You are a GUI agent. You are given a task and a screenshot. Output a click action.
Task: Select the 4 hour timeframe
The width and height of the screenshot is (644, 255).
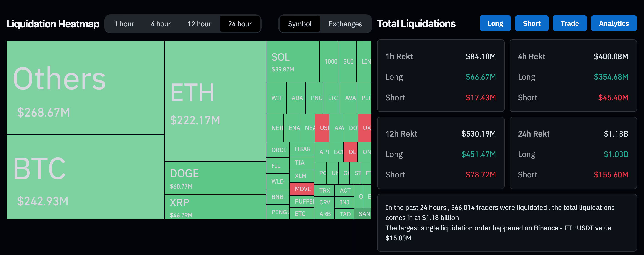point(161,24)
